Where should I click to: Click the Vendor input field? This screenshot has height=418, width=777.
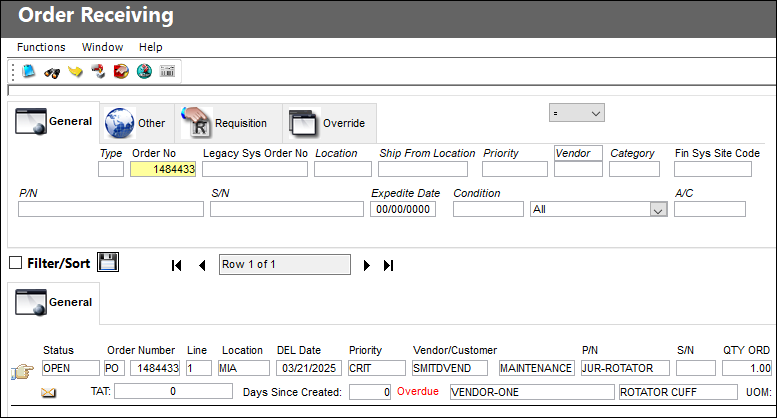[x=578, y=169]
